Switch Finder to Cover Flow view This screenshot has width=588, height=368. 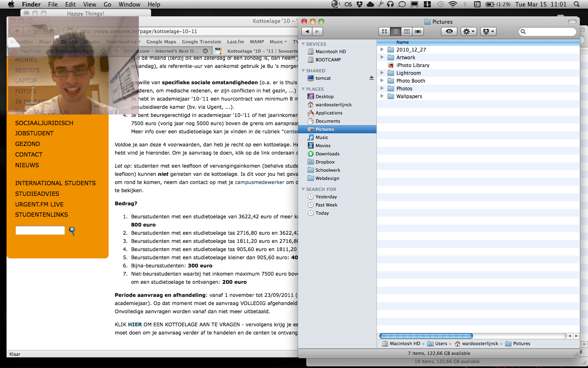pyautogui.click(x=418, y=31)
